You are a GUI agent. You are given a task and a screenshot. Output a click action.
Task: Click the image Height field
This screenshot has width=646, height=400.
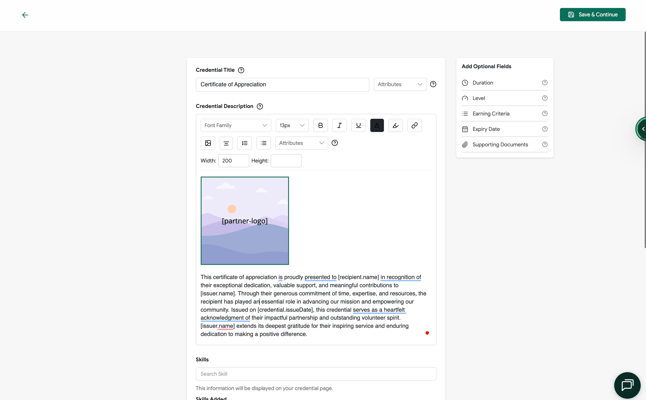pos(286,161)
